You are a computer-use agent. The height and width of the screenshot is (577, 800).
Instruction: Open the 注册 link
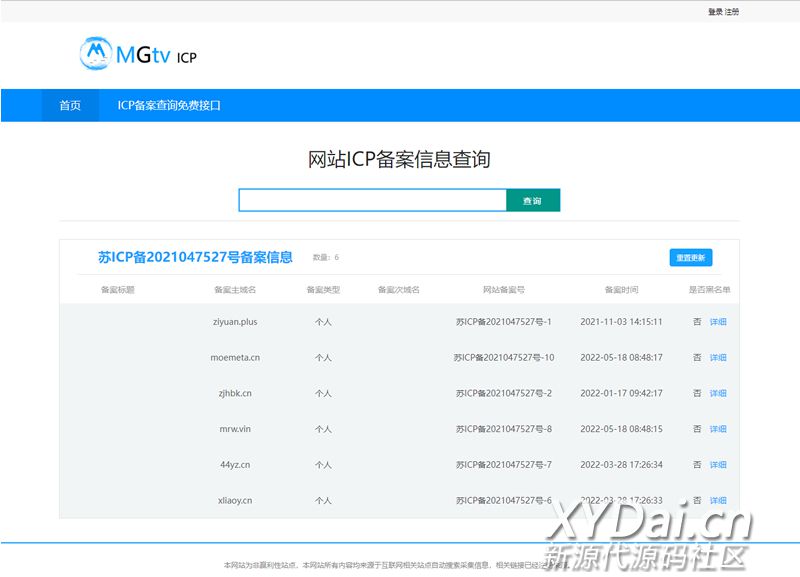pyautogui.click(x=732, y=12)
